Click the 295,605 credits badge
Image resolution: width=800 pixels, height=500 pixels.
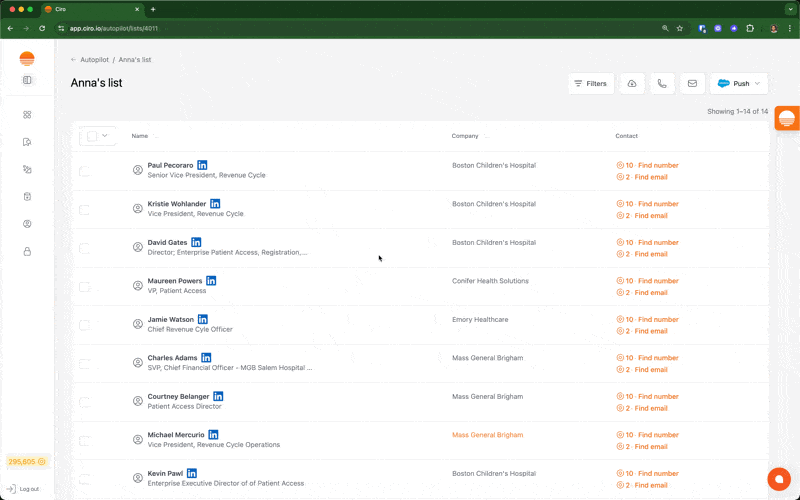(27, 461)
